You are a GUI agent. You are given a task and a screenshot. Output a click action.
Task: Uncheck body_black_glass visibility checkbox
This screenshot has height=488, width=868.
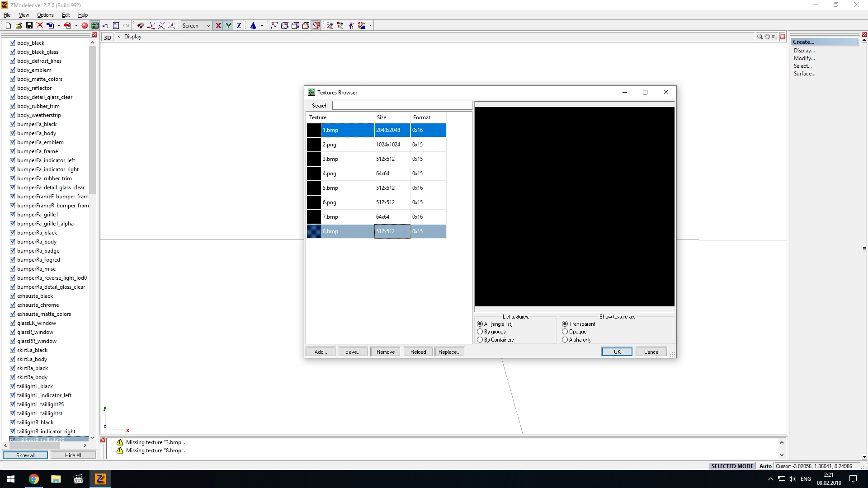pos(13,52)
